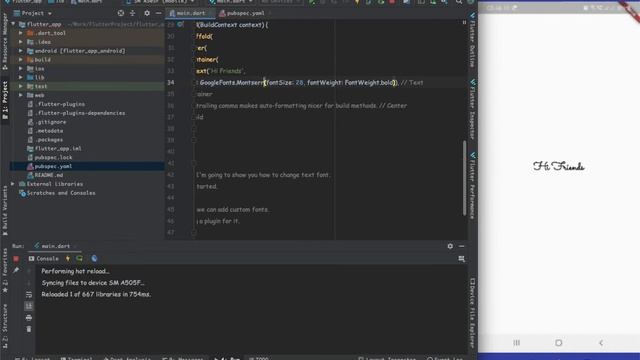Image resolution: width=640 pixels, height=360 pixels.
Task: Open DevTools blue icon in Run panel
Action: [x=94, y=258]
